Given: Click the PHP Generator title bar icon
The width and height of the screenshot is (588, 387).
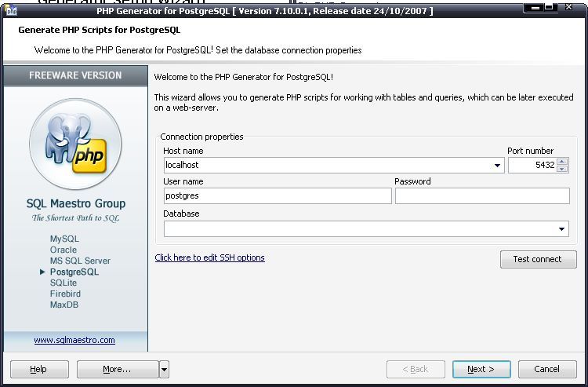Looking at the screenshot, I should point(11,10).
